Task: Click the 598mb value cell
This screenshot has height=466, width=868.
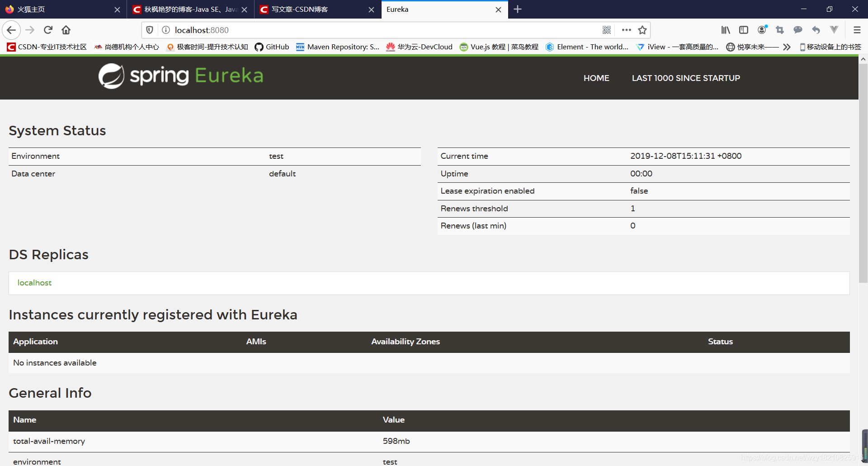Action: [396, 441]
